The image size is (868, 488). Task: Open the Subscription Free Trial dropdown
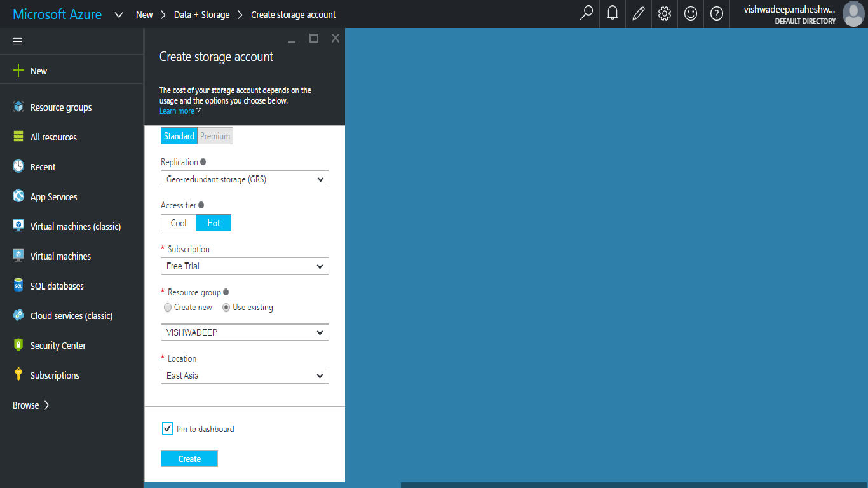[245, 266]
